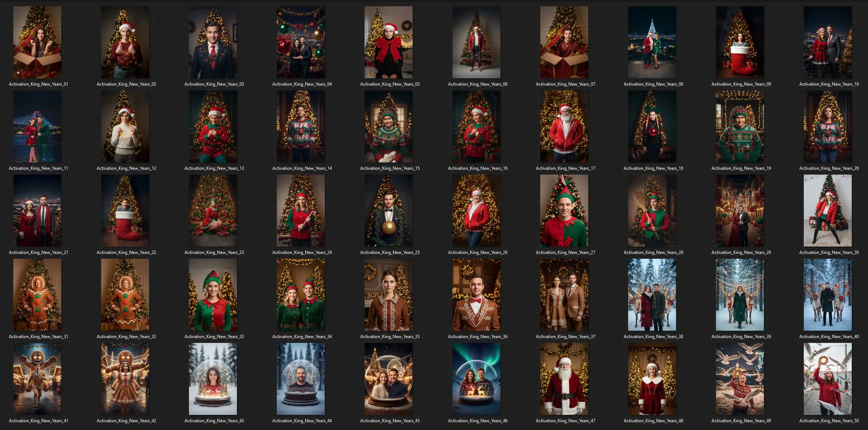This screenshot has height=430, width=868.
Task: Click the aurora snow globe Activation_King_New_Years_46
Action: (476, 379)
